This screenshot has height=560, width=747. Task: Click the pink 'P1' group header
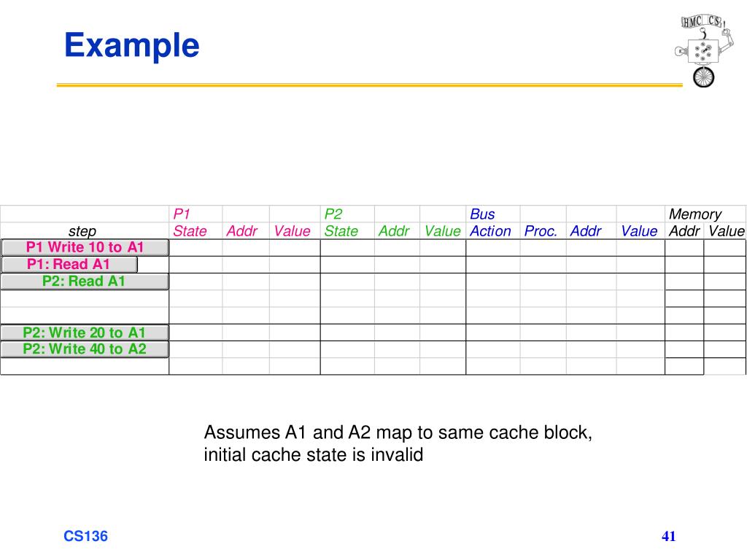[182, 214]
